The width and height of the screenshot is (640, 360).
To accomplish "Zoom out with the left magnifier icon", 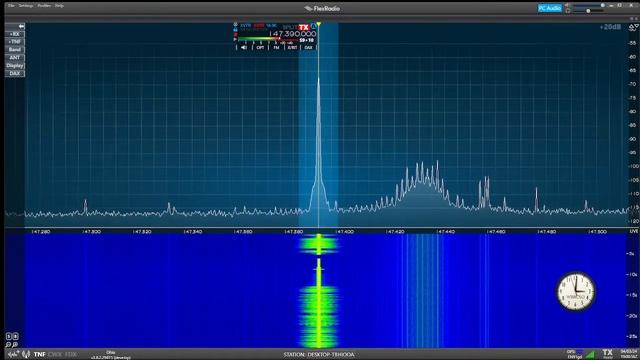I will 8,345.
